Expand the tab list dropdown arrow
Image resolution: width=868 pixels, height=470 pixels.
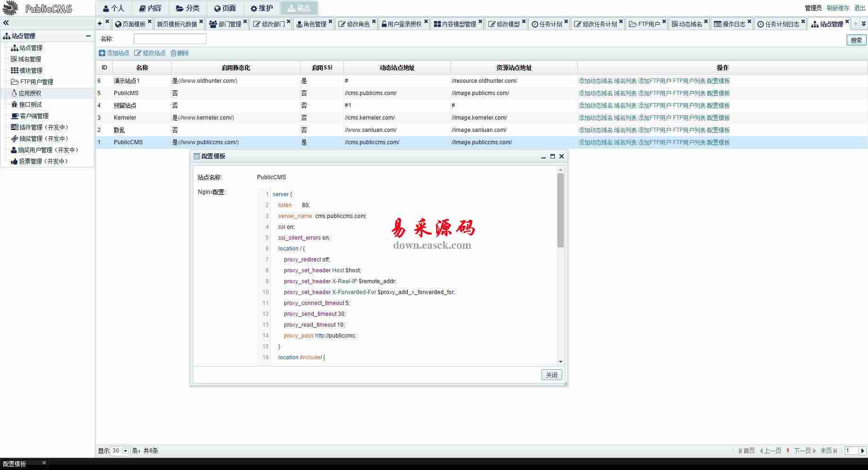point(864,23)
